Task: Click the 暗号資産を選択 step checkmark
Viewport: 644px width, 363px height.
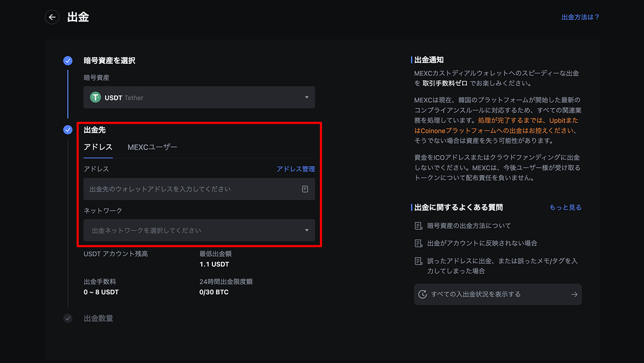Action: pyautogui.click(x=68, y=61)
